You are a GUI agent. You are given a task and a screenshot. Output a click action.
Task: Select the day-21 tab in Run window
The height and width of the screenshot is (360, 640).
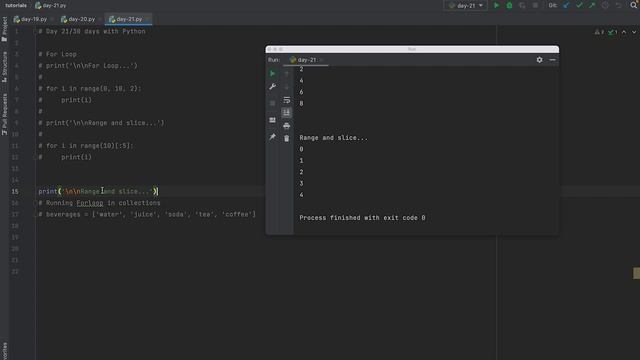pyautogui.click(x=306, y=60)
